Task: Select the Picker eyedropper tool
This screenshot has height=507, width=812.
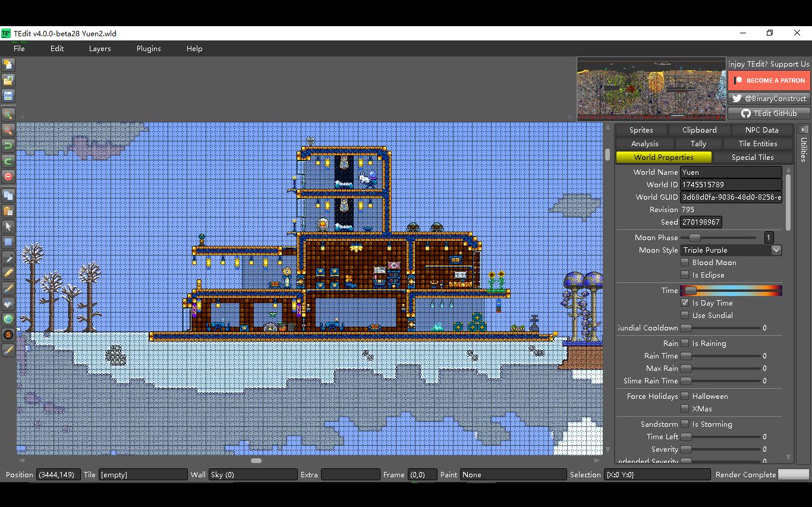Action: coord(8,257)
